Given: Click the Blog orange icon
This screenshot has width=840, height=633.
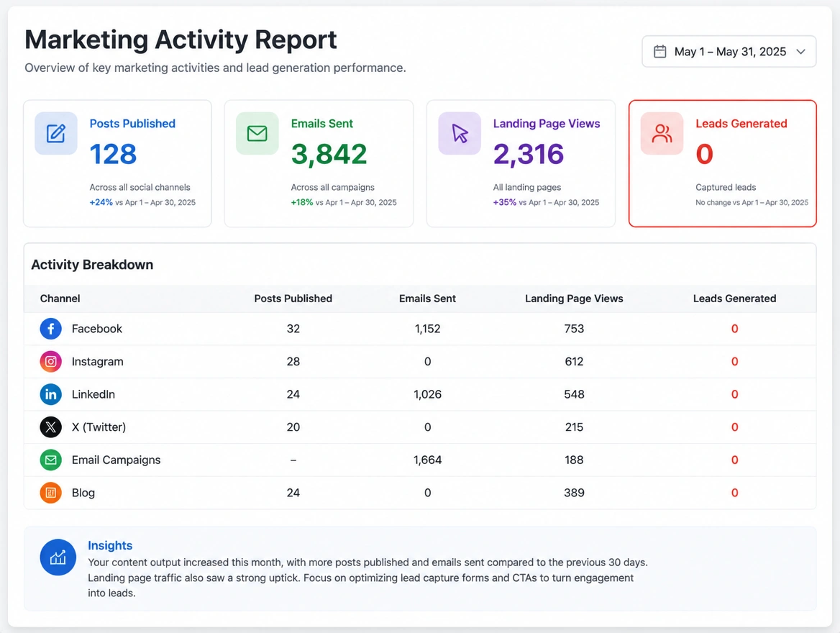Looking at the screenshot, I should (x=50, y=493).
